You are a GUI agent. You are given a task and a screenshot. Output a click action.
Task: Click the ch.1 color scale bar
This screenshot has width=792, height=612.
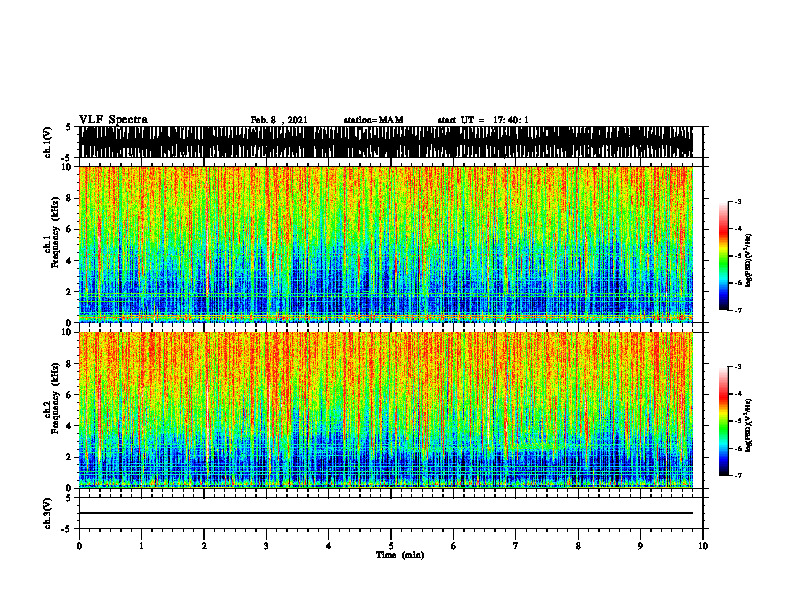click(724, 256)
